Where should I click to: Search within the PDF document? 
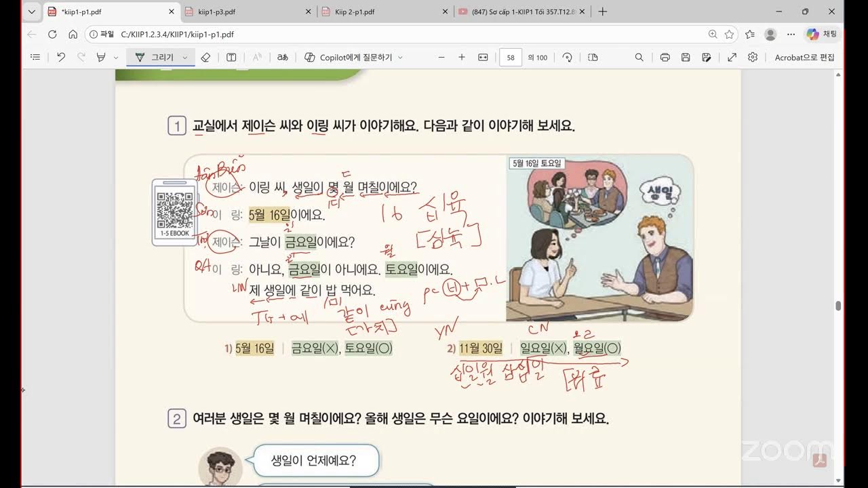pyautogui.click(x=639, y=58)
